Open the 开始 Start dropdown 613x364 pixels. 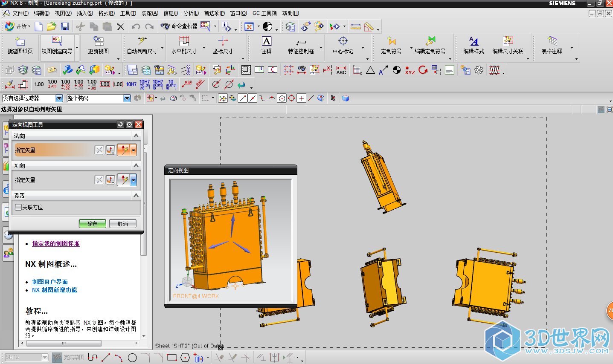(18, 26)
